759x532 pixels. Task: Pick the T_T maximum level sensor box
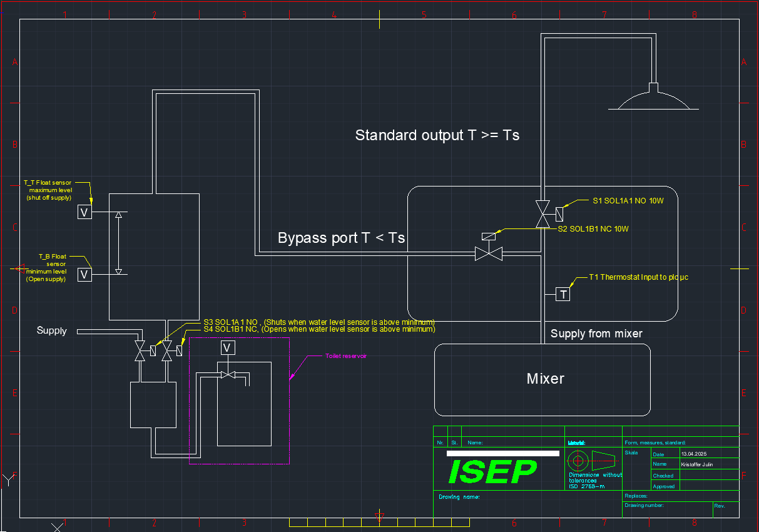tap(84, 212)
